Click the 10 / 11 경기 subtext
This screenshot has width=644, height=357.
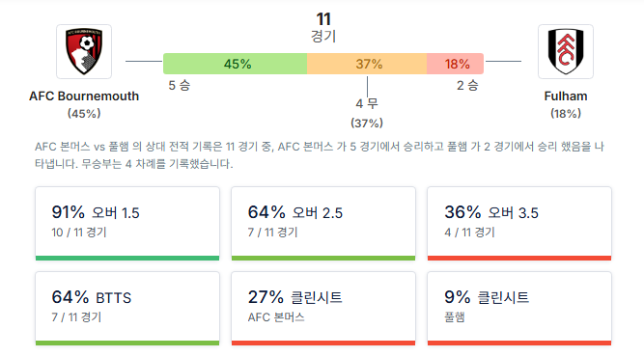(x=79, y=233)
